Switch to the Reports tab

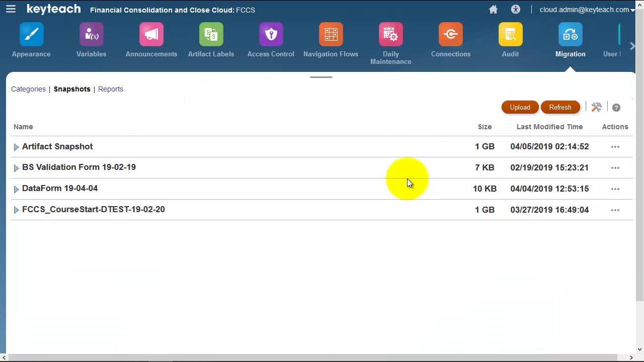[111, 89]
